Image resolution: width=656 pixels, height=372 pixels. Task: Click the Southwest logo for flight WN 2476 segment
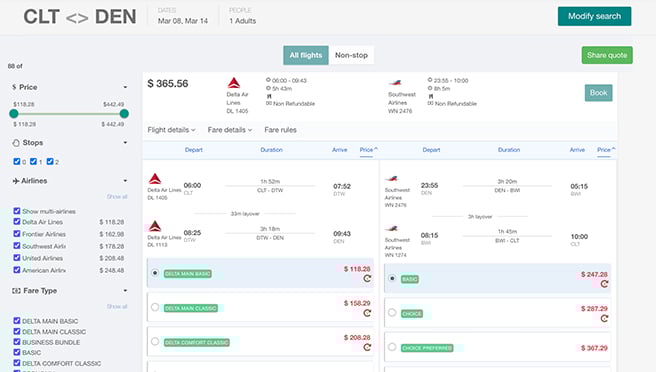[x=391, y=179]
